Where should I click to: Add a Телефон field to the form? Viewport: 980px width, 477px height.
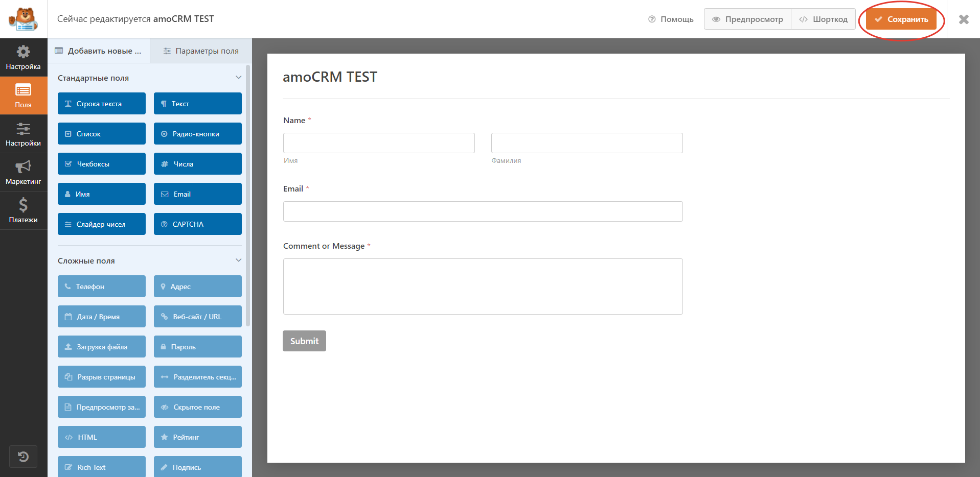101,286
